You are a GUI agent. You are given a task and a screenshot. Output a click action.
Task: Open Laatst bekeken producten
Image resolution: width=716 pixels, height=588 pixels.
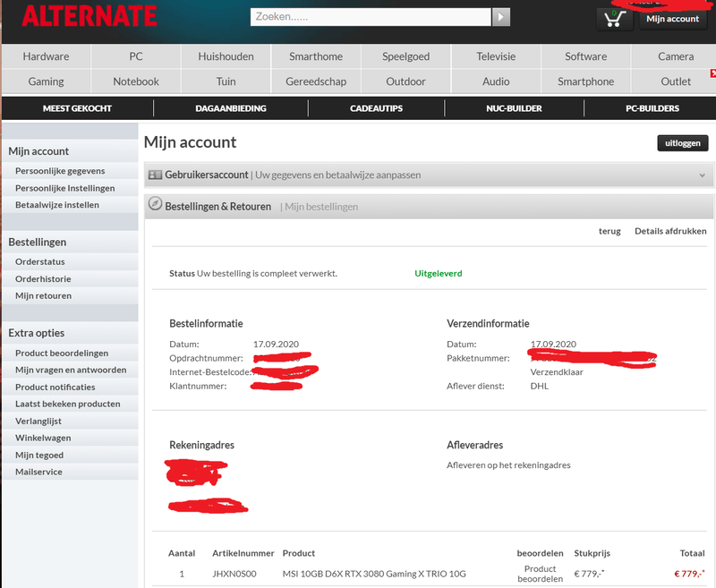pos(68,404)
